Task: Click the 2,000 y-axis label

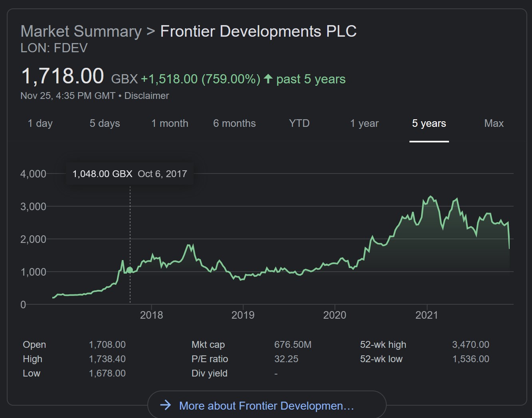Action: click(x=33, y=239)
